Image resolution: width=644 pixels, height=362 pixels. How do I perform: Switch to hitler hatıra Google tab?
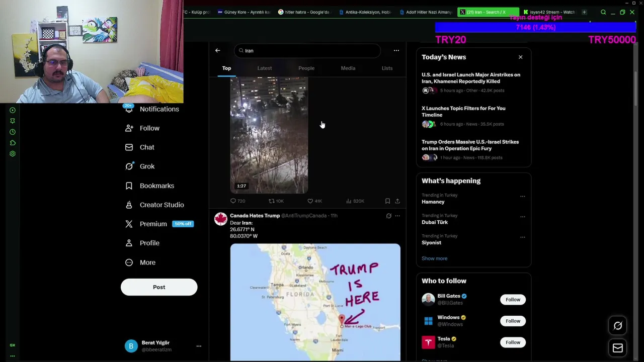pos(305,12)
